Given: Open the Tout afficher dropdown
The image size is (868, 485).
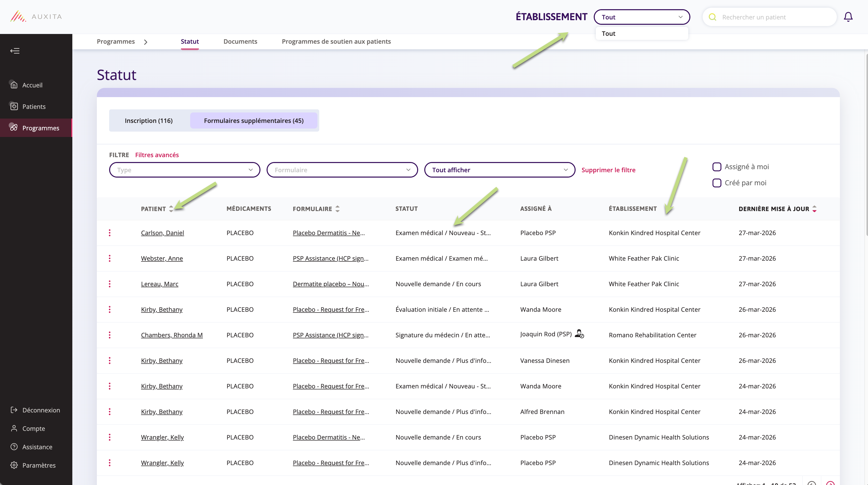Looking at the screenshot, I should 499,170.
